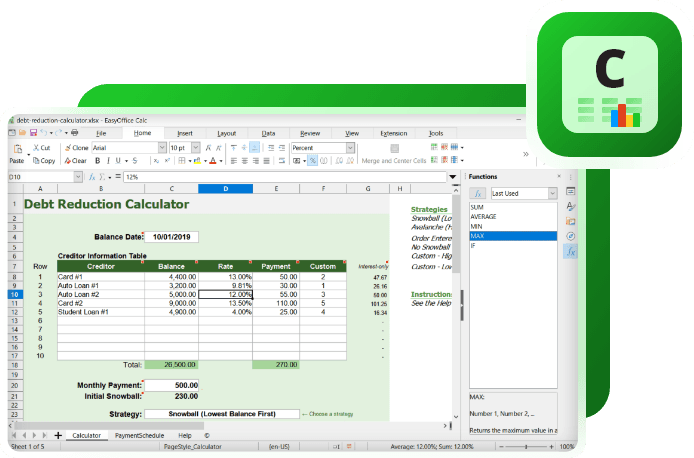Open the Navigator from the sidebar
The height and width of the screenshot is (458, 694).
(x=571, y=236)
